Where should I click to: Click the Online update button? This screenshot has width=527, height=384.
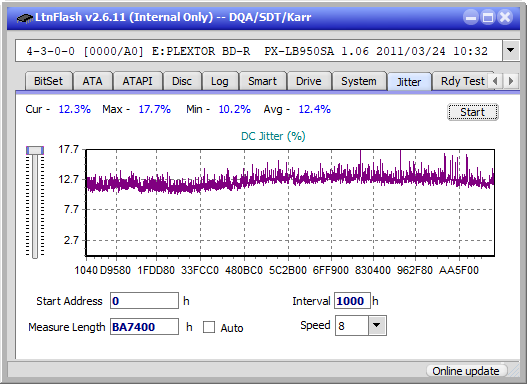point(466,371)
